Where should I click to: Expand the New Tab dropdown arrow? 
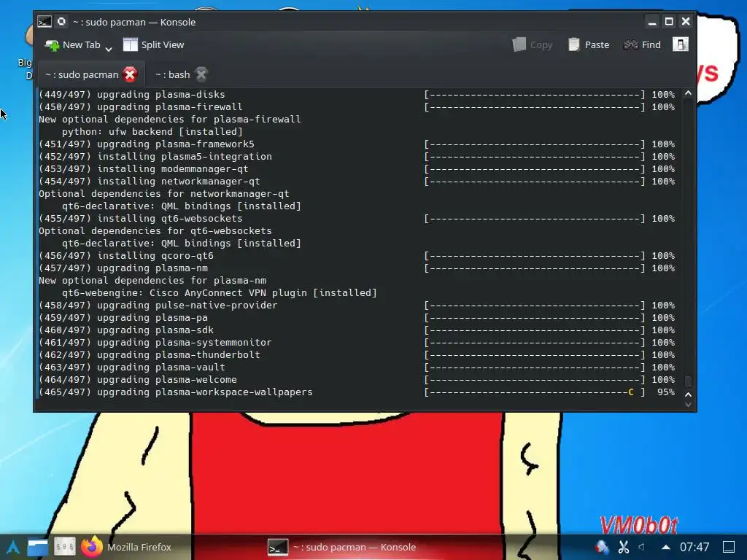coord(109,49)
